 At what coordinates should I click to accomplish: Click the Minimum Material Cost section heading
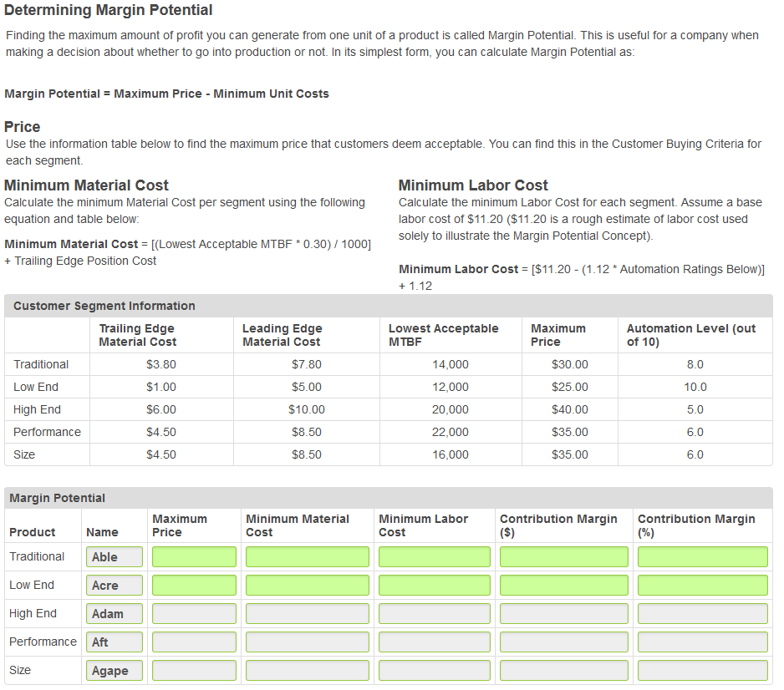(x=86, y=185)
